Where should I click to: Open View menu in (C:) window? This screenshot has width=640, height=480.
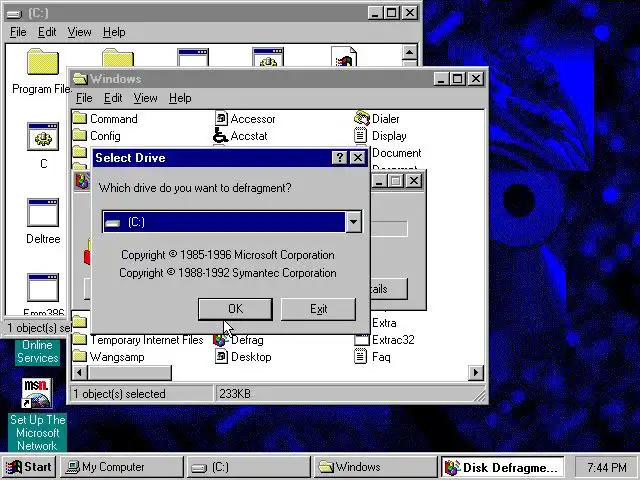79,32
